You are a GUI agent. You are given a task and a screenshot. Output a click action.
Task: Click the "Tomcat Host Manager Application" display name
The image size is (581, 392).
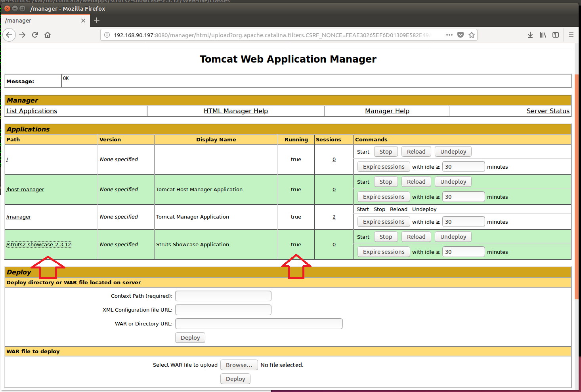[199, 190]
